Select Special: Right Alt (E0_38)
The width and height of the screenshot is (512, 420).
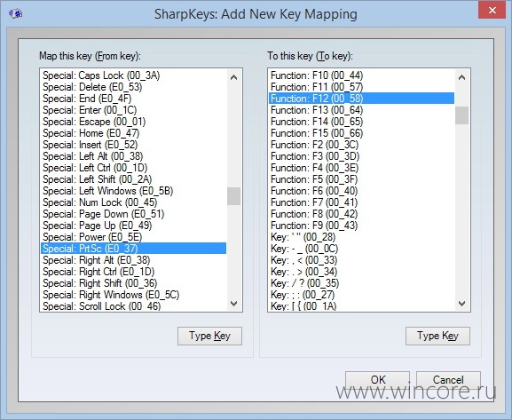pos(133,260)
